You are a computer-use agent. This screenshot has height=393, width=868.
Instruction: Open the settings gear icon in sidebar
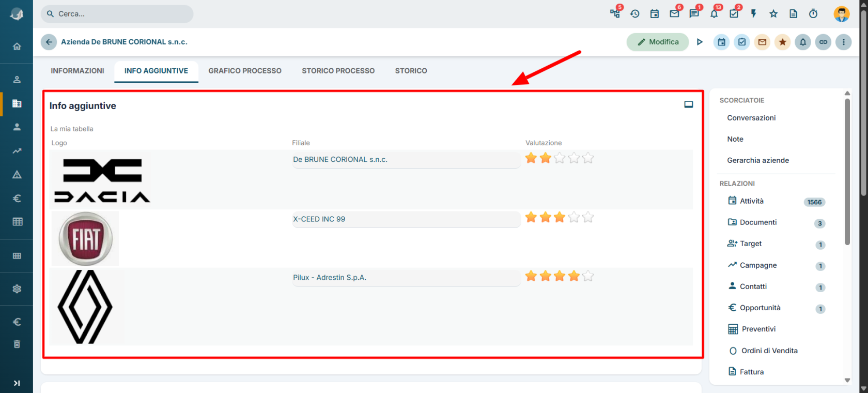17,289
